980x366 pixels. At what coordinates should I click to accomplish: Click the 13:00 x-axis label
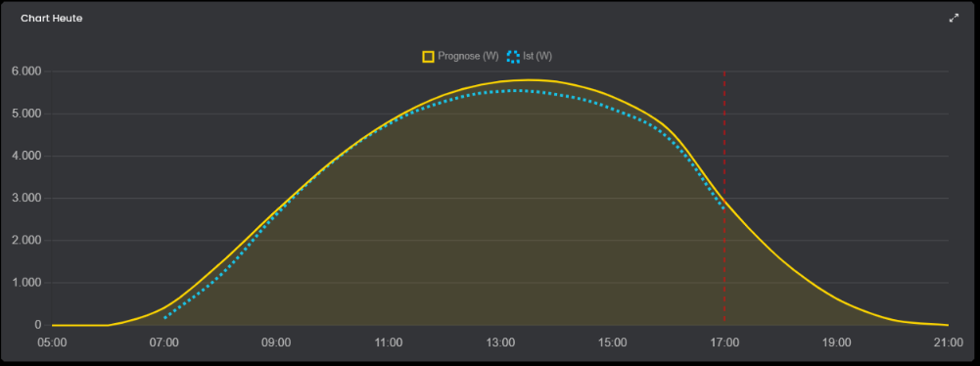(x=500, y=343)
